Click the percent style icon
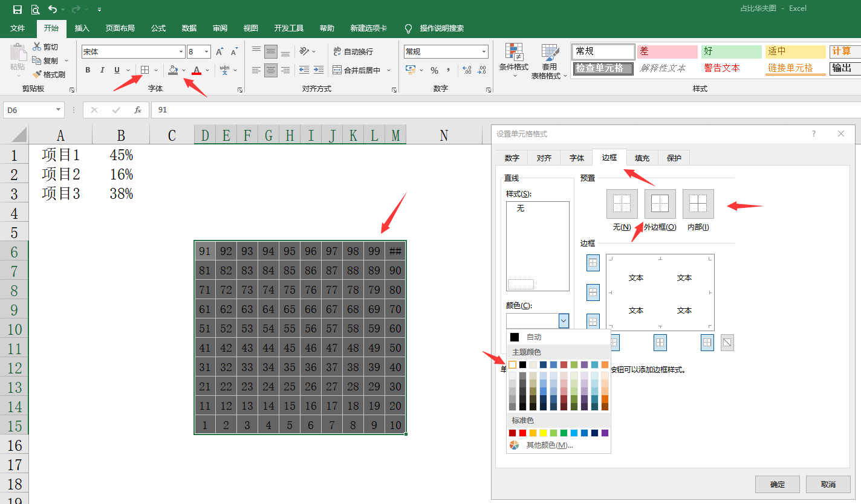Image resolution: width=861 pixels, height=504 pixels. tap(434, 70)
